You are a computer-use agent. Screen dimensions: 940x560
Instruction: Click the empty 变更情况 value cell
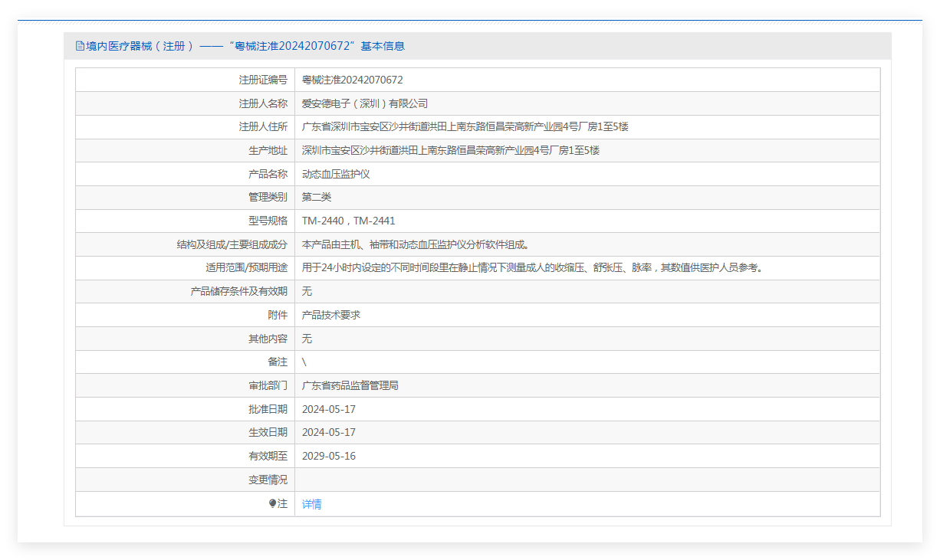click(587, 480)
